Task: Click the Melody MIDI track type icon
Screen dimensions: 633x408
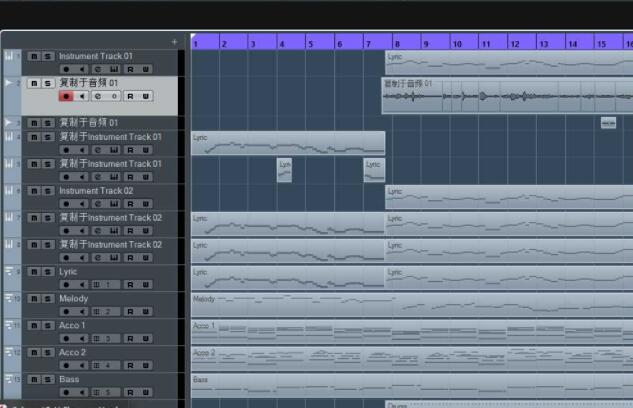Action: [x=9, y=299]
